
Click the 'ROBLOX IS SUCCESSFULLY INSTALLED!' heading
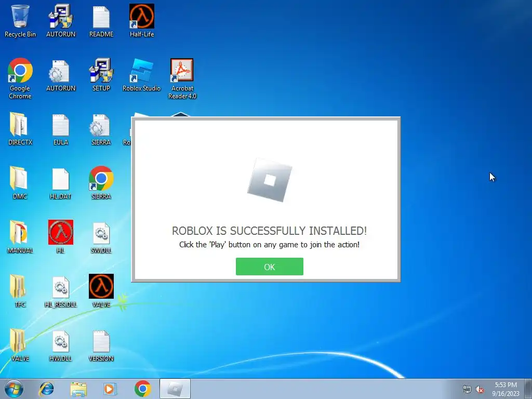coord(270,231)
